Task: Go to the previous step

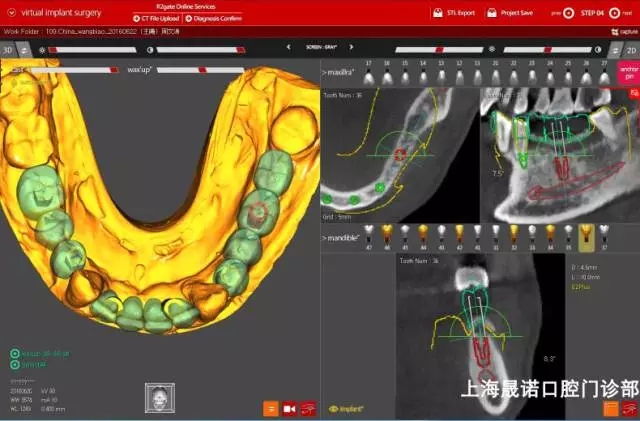Action: click(557, 13)
